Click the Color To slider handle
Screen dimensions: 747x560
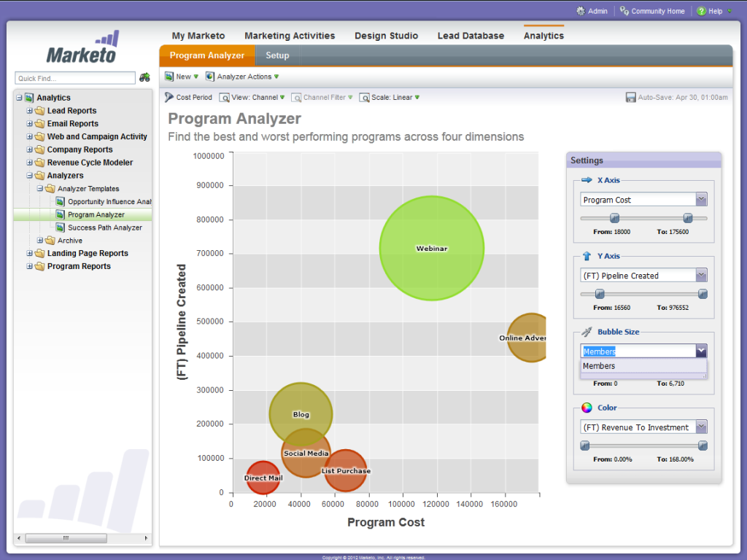click(x=703, y=446)
